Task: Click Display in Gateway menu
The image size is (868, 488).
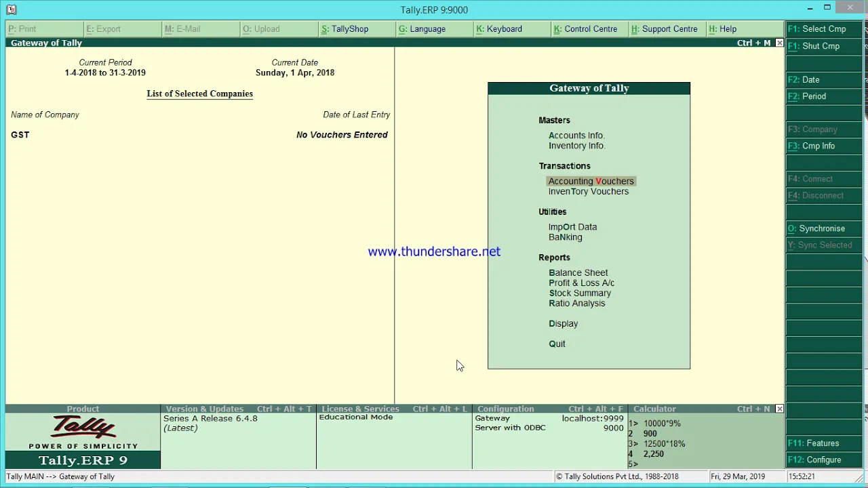Action: pyautogui.click(x=563, y=323)
